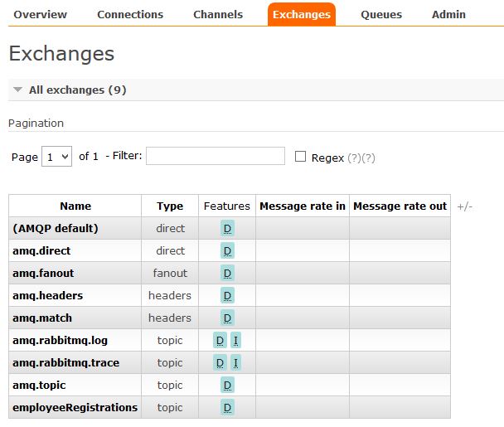504x427 pixels.
Task: Click the topic type cell for amq.topic
Action: coord(170,386)
